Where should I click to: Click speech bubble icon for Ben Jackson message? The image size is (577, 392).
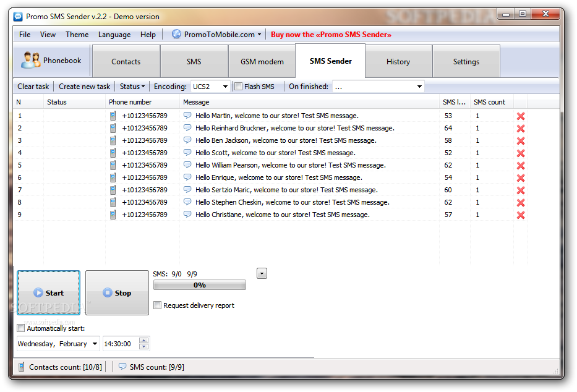(x=187, y=140)
